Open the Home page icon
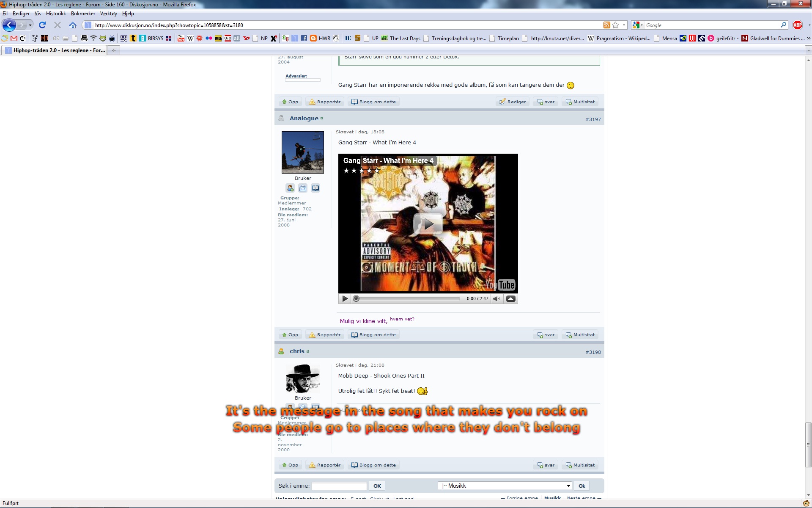The image size is (812, 508). [x=73, y=25]
